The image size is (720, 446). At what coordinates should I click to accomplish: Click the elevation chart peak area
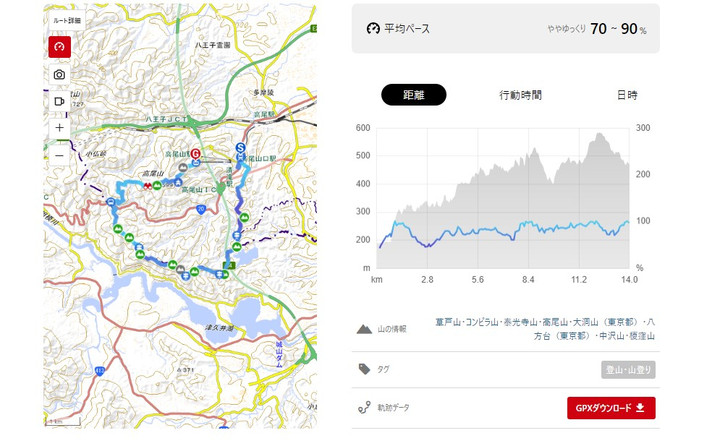tap(600, 139)
